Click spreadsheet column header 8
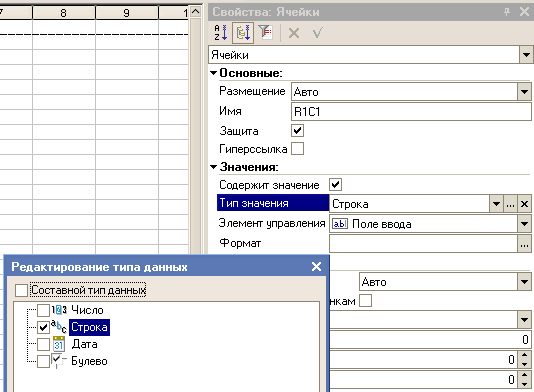The height and width of the screenshot is (392, 534). coord(64,13)
